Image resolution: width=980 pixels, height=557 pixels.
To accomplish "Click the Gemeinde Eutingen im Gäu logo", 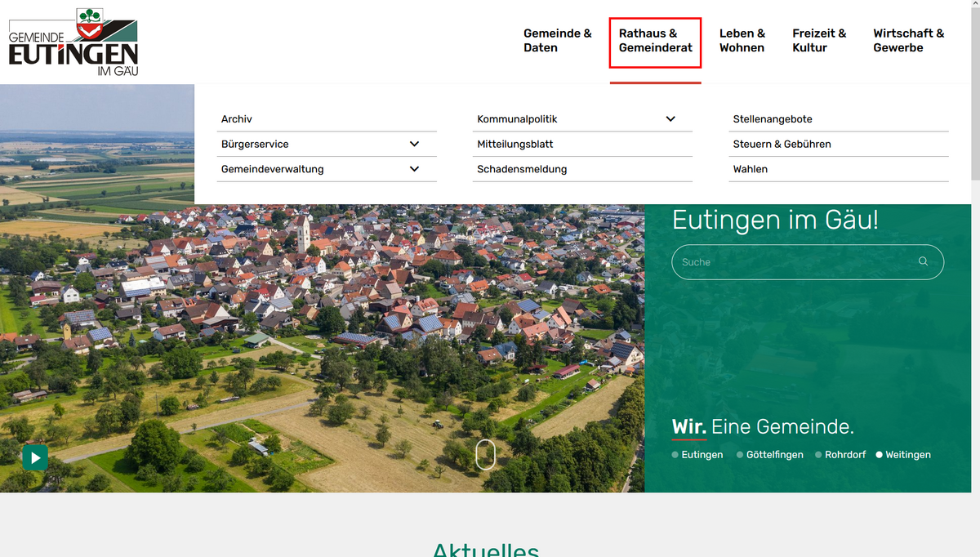I will click(x=73, y=42).
